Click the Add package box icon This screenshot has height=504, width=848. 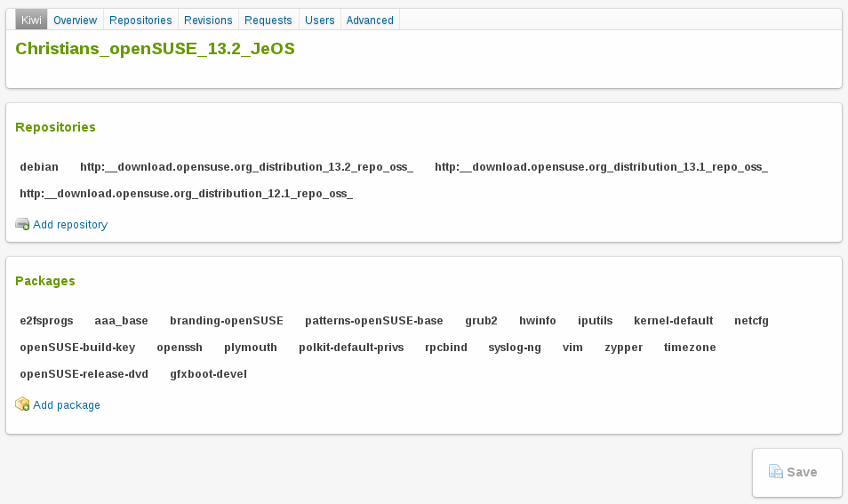[22, 404]
